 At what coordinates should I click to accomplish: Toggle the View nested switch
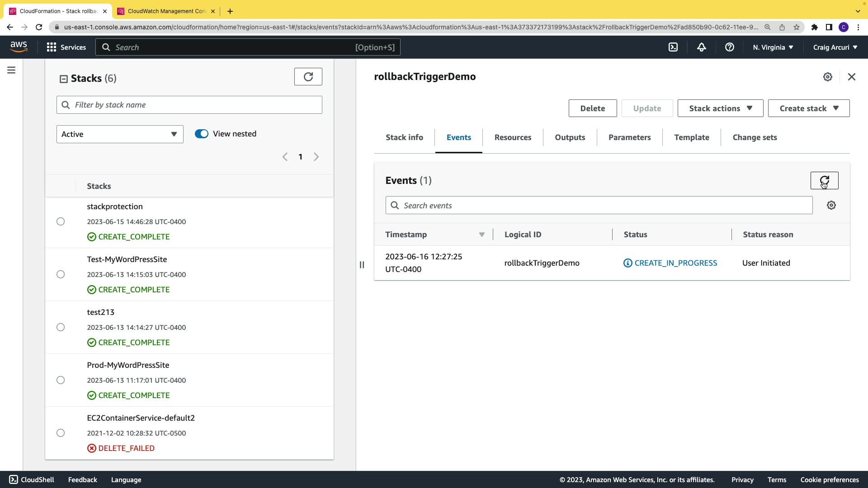[202, 134]
